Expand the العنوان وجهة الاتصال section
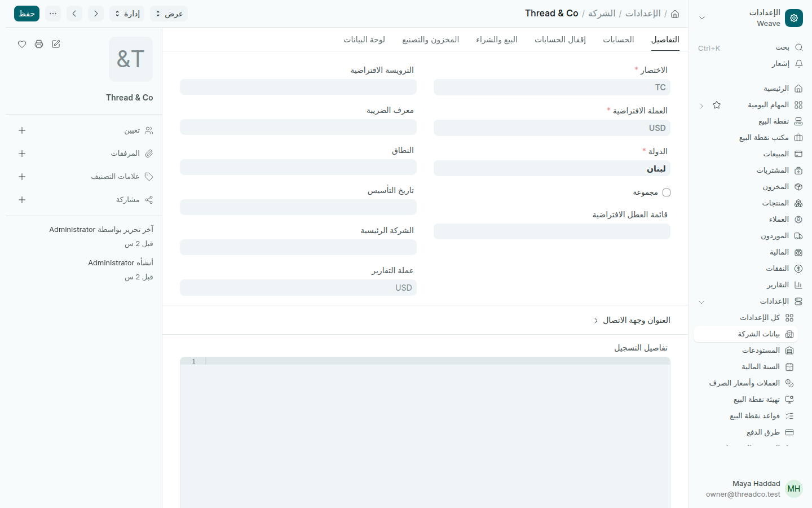The width and height of the screenshot is (812, 508). pos(632,320)
